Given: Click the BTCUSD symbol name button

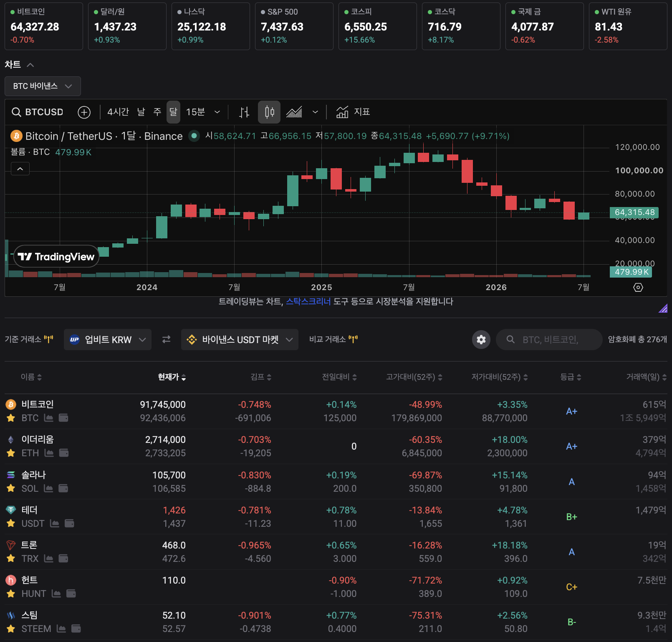Looking at the screenshot, I should (44, 112).
